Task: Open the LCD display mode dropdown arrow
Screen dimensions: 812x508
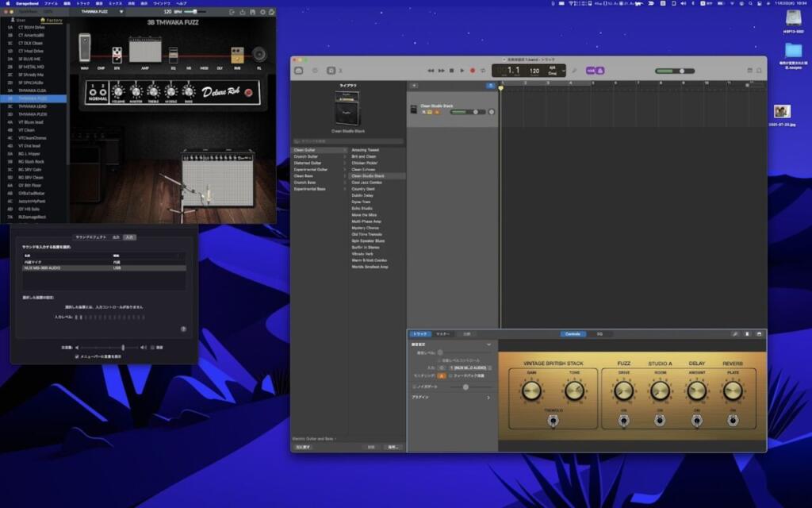Action: (x=564, y=71)
